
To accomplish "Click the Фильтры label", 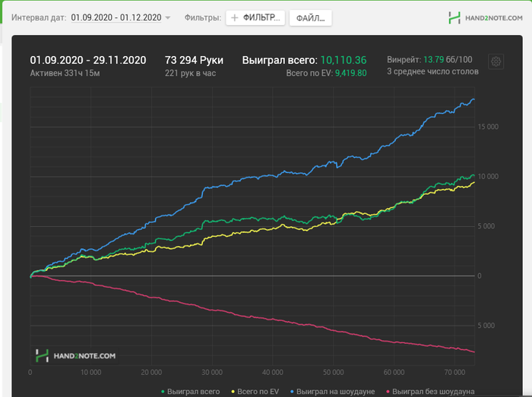I will pyautogui.click(x=203, y=17).
